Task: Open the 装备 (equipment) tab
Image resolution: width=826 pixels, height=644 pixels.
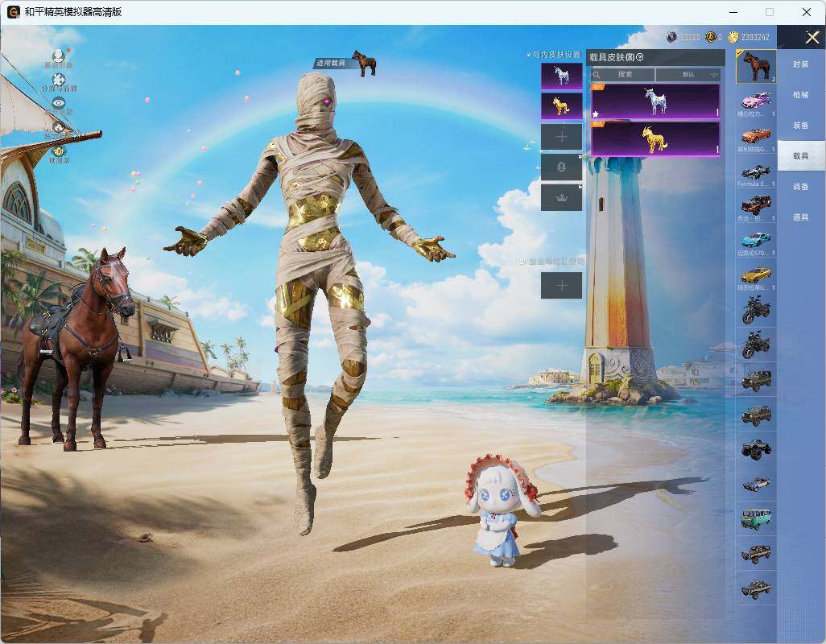Action: pos(801,126)
